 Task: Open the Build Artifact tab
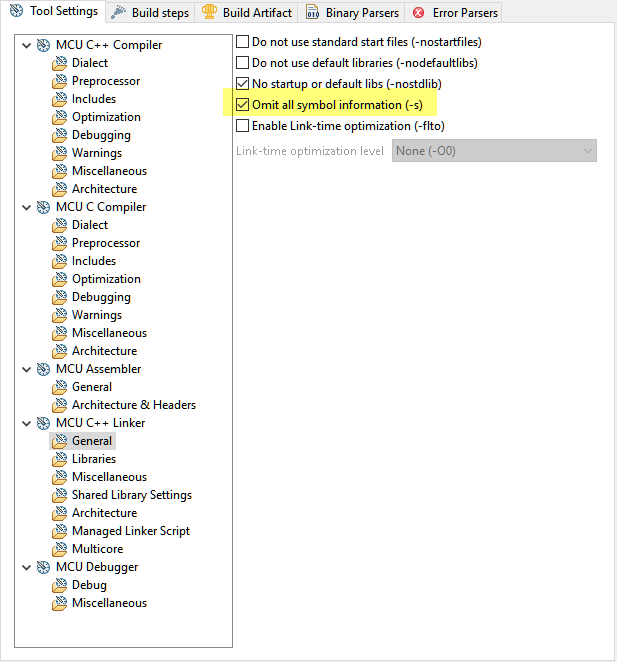247,13
